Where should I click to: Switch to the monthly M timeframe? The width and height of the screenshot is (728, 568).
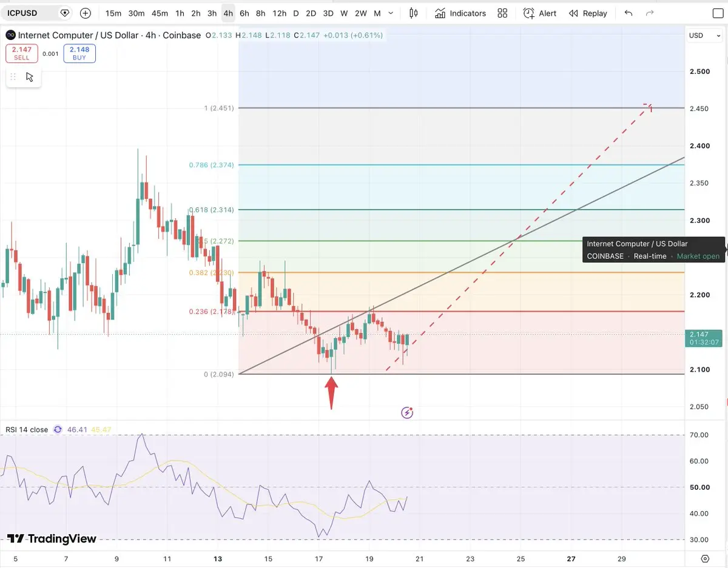[377, 13]
